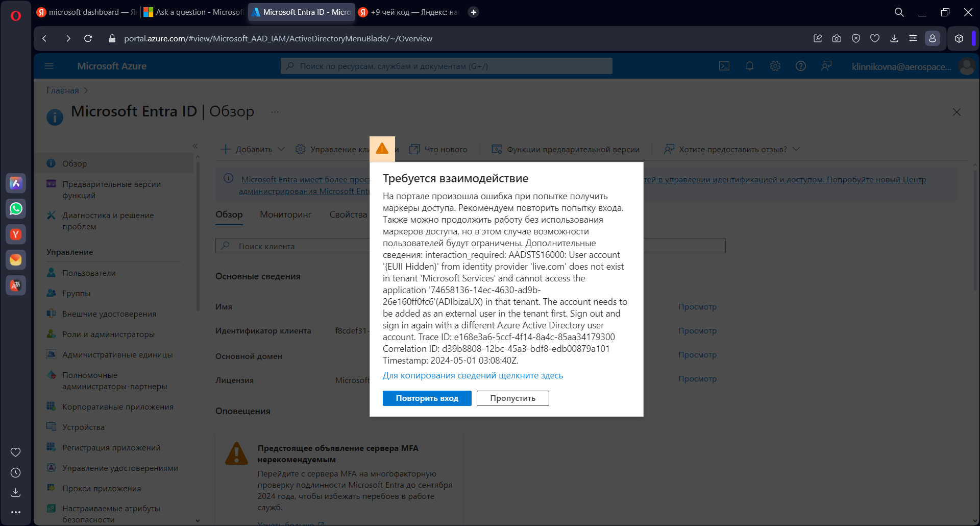The image size is (980, 526).
Task: Open the Opera profile account icon
Action: (933, 38)
